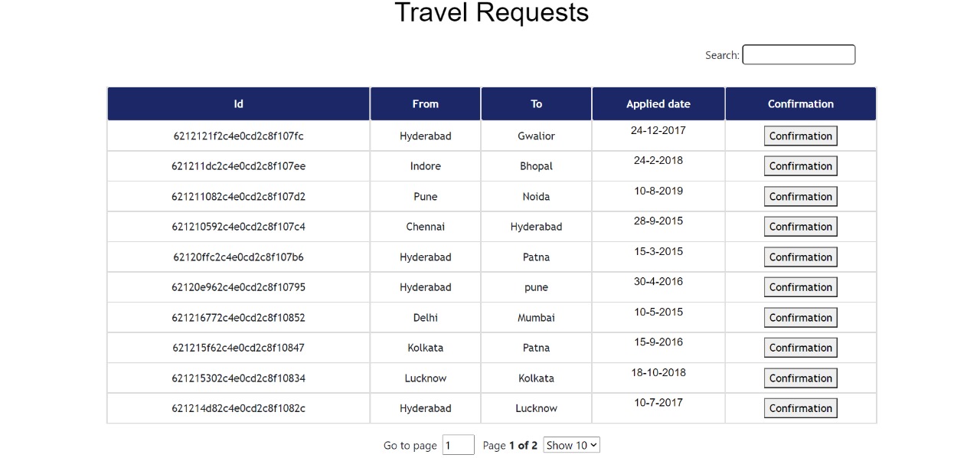
Task: Confirm the Chennai to Hyderabad request
Action: tap(800, 226)
